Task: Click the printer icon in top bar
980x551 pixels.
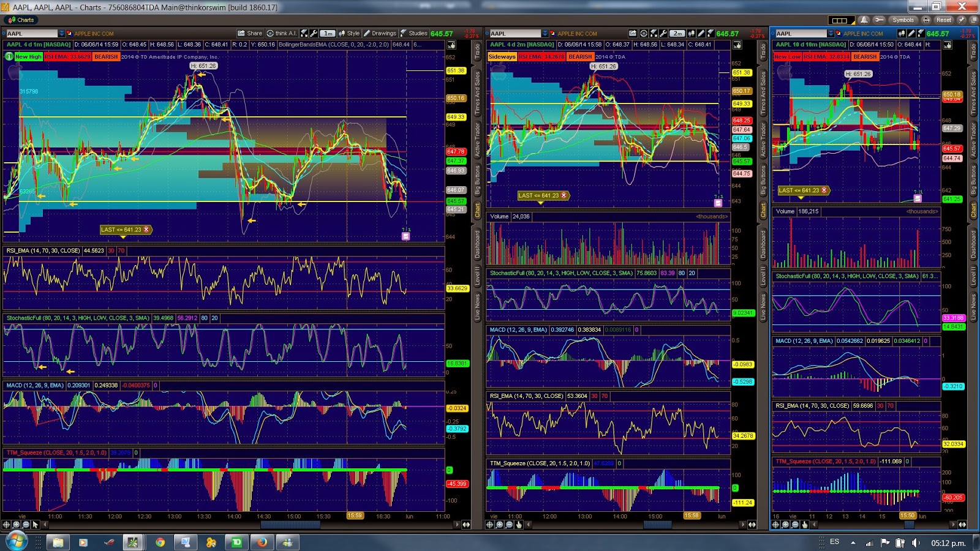Action: pyautogui.click(x=927, y=20)
